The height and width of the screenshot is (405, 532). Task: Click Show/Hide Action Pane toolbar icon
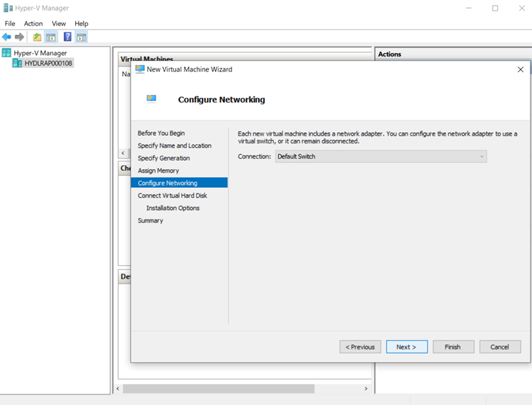[82, 37]
